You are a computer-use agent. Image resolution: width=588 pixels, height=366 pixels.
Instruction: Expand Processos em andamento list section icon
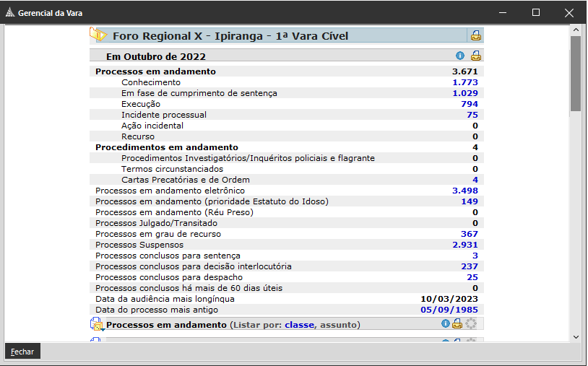[x=97, y=325]
